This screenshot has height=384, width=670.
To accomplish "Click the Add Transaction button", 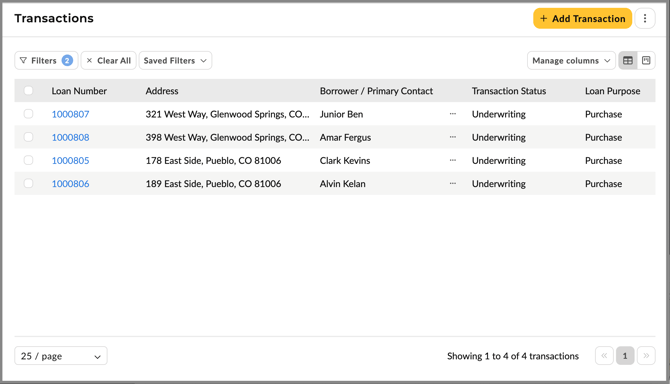I will click(x=582, y=18).
